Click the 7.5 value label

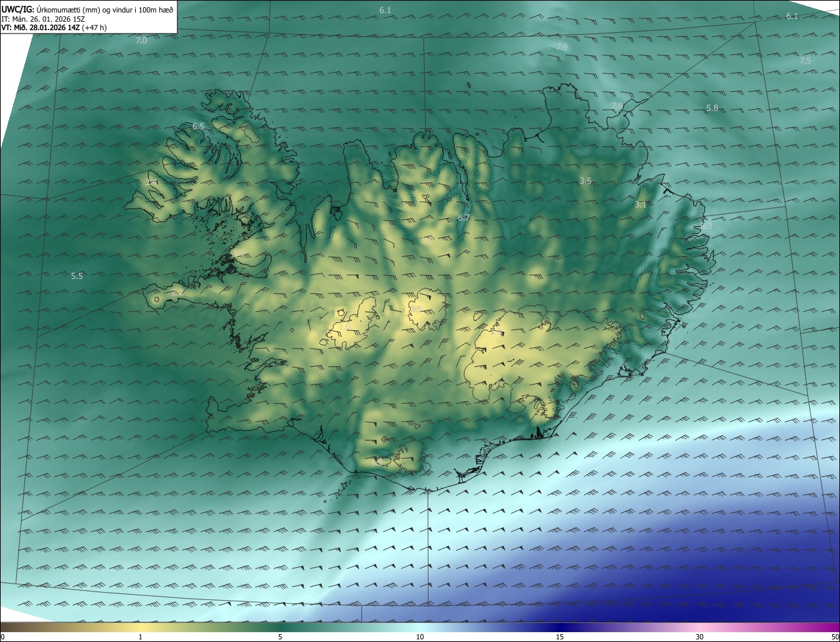tap(805, 60)
